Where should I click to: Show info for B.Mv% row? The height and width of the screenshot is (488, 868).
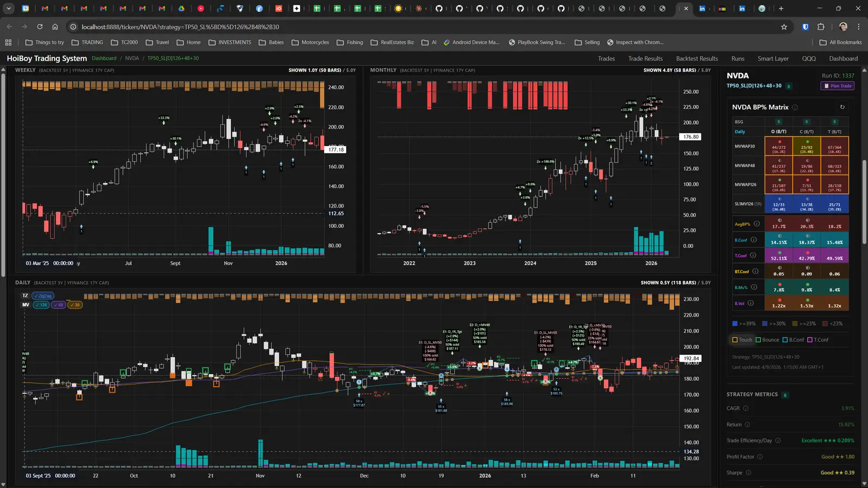coord(754,287)
